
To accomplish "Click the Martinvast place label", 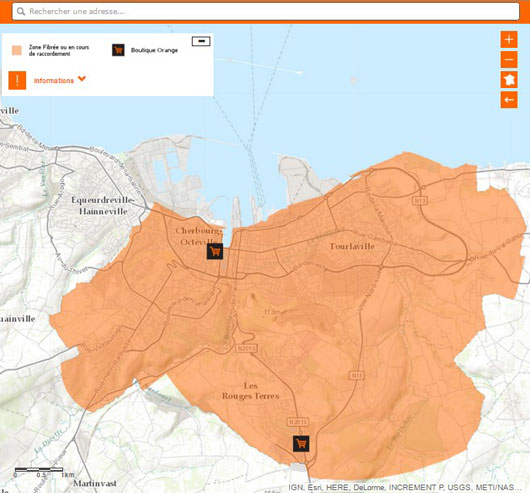I will pyautogui.click(x=95, y=483).
